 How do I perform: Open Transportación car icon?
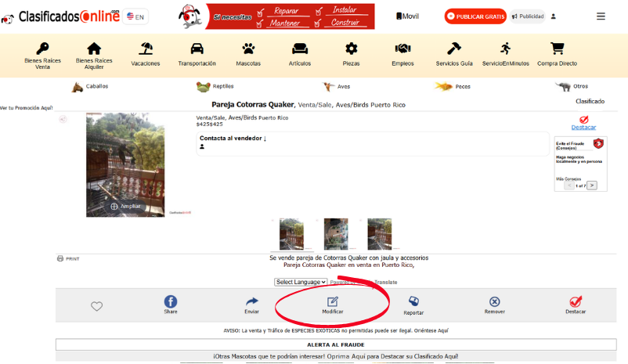[197, 49]
